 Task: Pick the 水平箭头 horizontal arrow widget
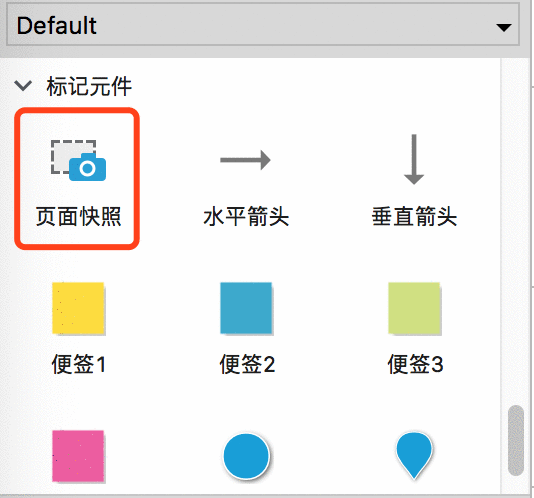245,160
